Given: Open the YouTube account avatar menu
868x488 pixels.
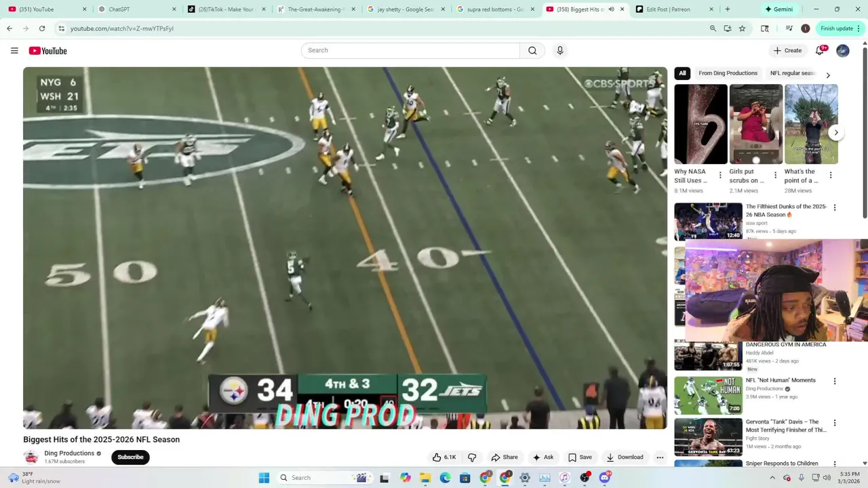Looking at the screenshot, I should click(843, 51).
